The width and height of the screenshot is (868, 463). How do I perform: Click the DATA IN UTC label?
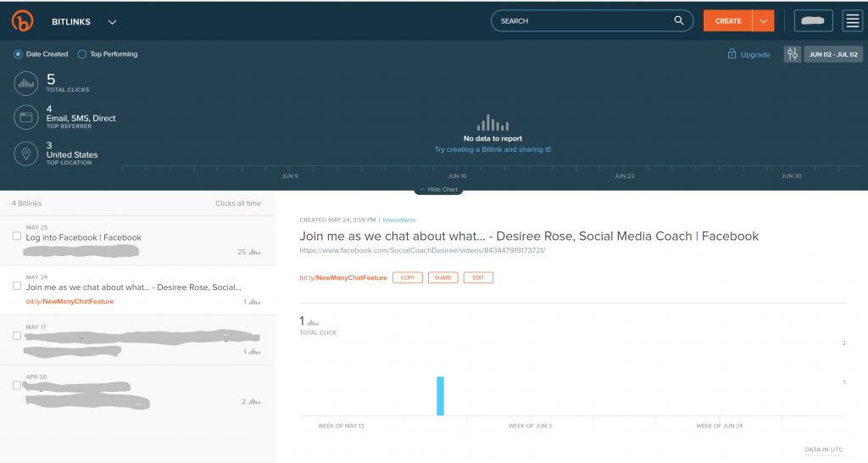pos(824,449)
